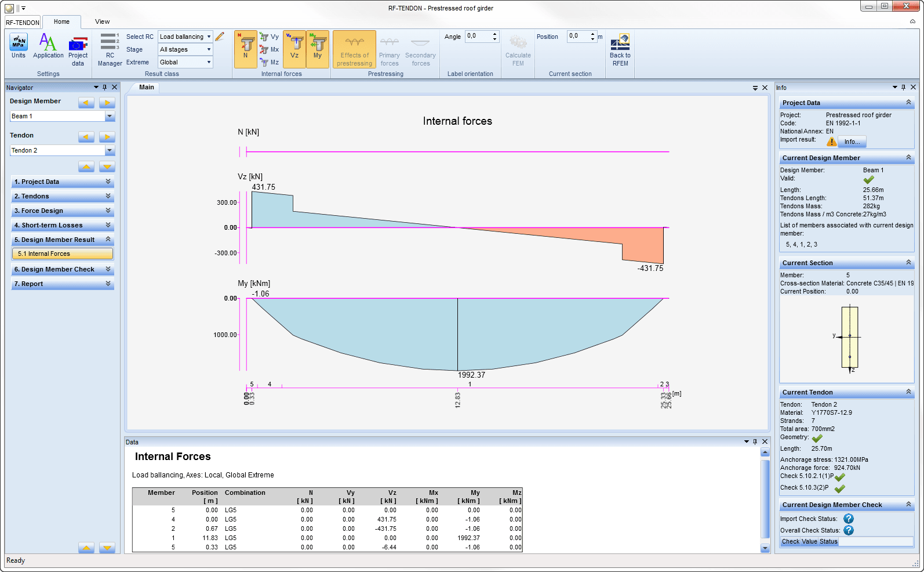924x572 pixels.
Task: Switch to the View ribbon tab
Action: [103, 21]
